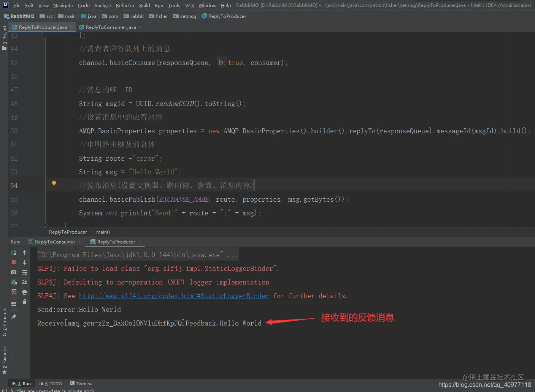Screen dimensions: 535x392
Task: Open the Build menu
Action: pyautogui.click(x=144, y=5)
